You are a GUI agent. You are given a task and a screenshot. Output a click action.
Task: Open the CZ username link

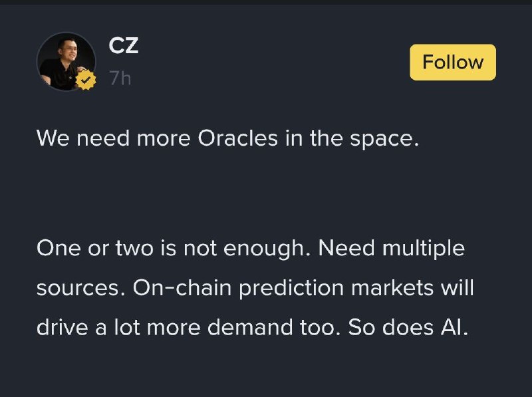tap(123, 46)
